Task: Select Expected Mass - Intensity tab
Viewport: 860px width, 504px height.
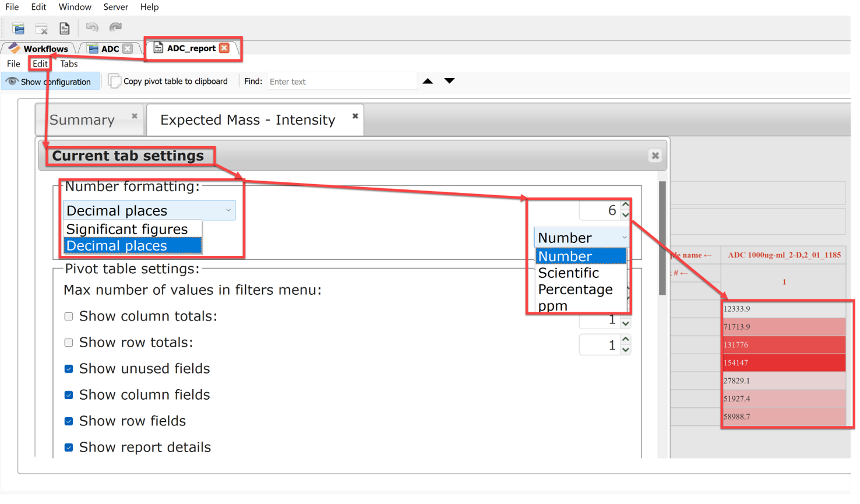Action: point(248,120)
